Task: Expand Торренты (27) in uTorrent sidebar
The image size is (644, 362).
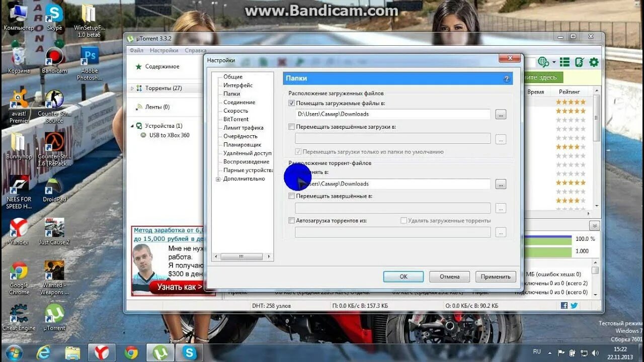Action: (132, 88)
